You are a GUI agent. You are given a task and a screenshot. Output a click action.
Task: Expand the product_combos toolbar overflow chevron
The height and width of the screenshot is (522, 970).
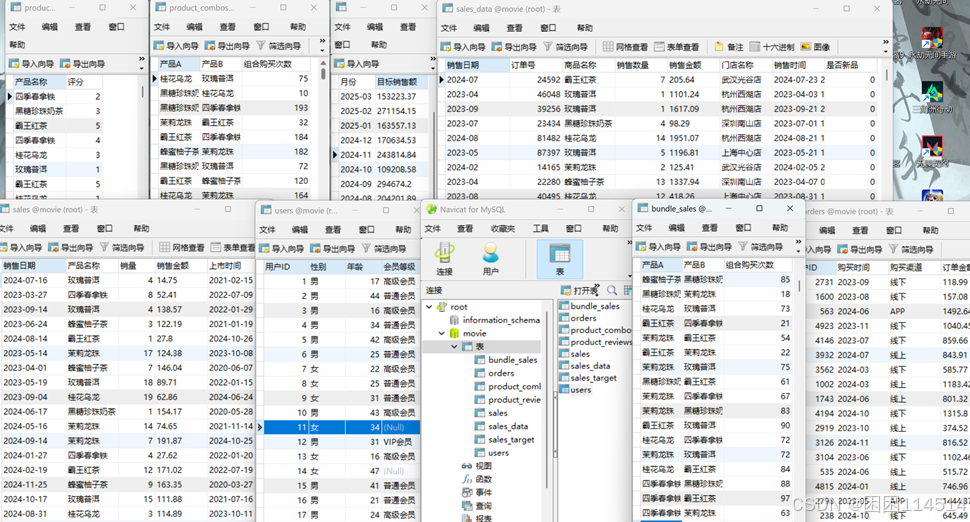pos(322,41)
